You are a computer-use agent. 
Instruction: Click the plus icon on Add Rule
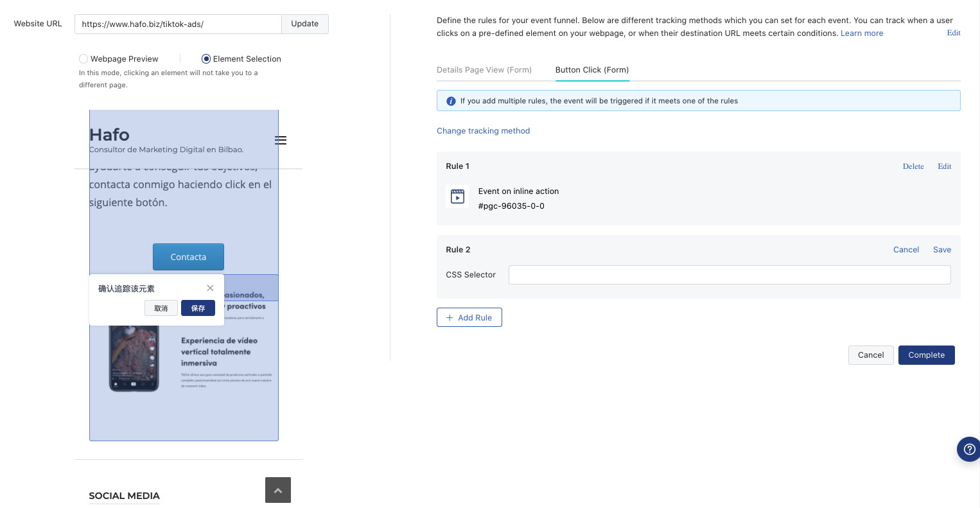click(x=450, y=317)
